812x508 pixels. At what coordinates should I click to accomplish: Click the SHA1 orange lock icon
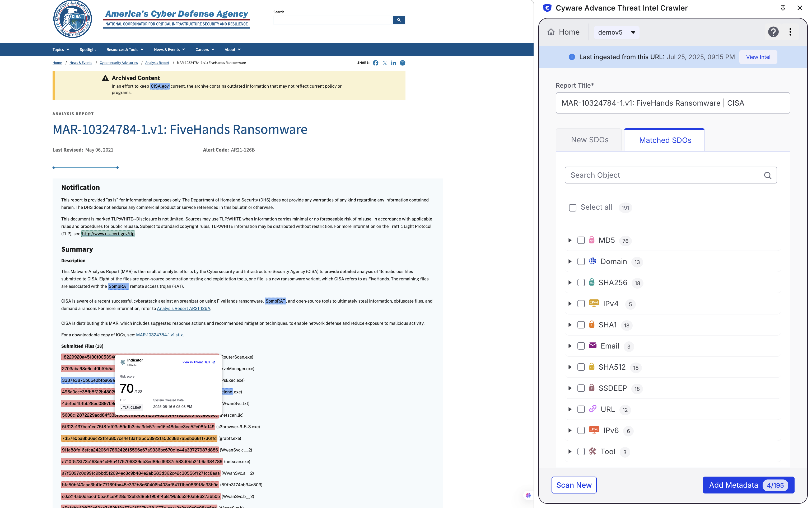click(x=591, y=324)
